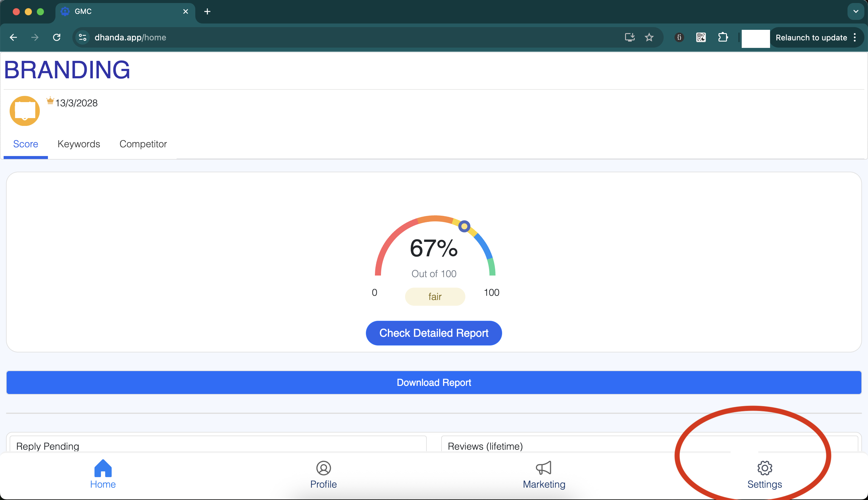Click the browser forward arrow
Viewport: 868px width, 500px height.
[35, 37]
